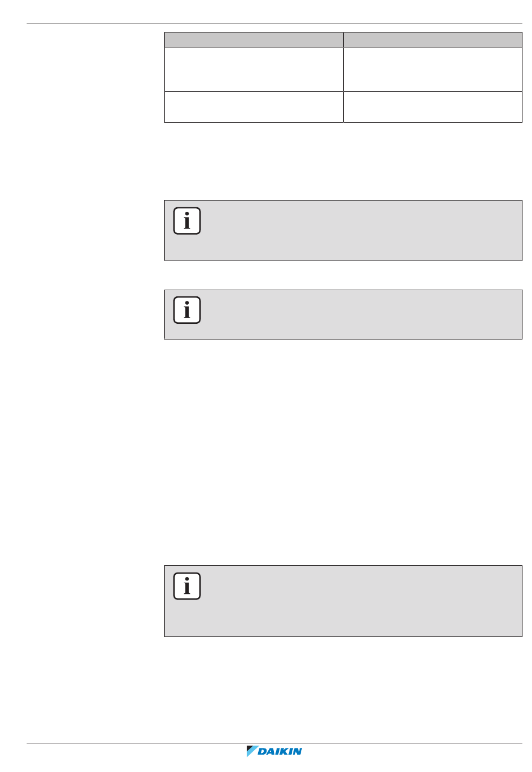Image resolution: width=532 pixels, height=772 pixels.
Task: Select the right gray table header cell
Action: (433, 40)
